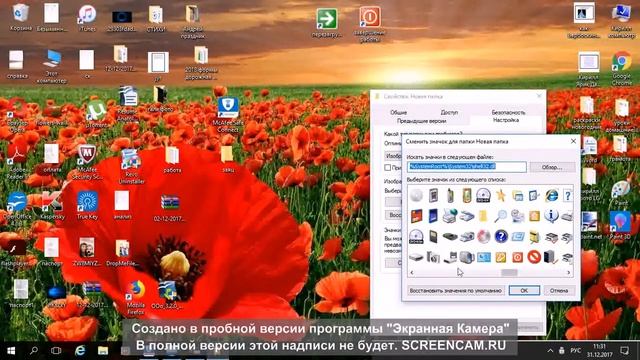
Task: Click the icon list scrollbar right arrow
Action: coord(569,272)
